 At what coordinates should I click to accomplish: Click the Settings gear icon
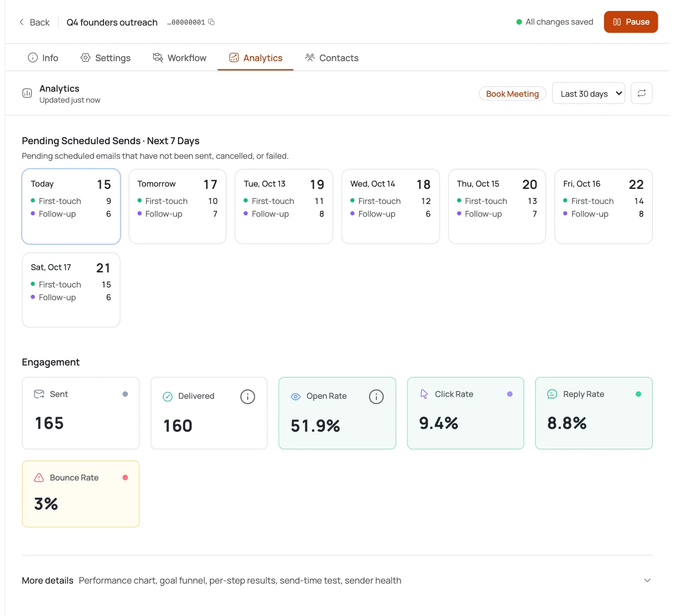pos(85,57)
